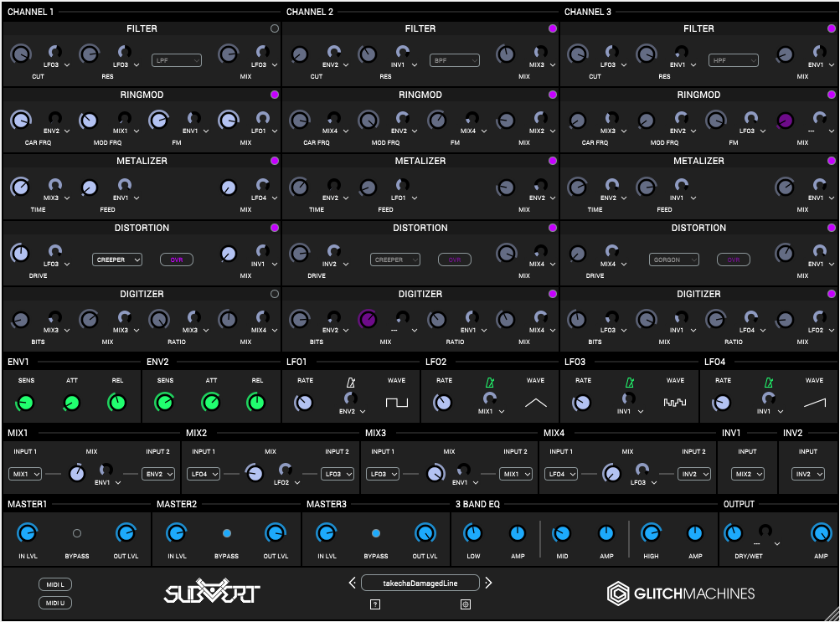Click the LFO1 square wave shape
This screenshot has width=840, height=622.
click(x=396, y=402)
